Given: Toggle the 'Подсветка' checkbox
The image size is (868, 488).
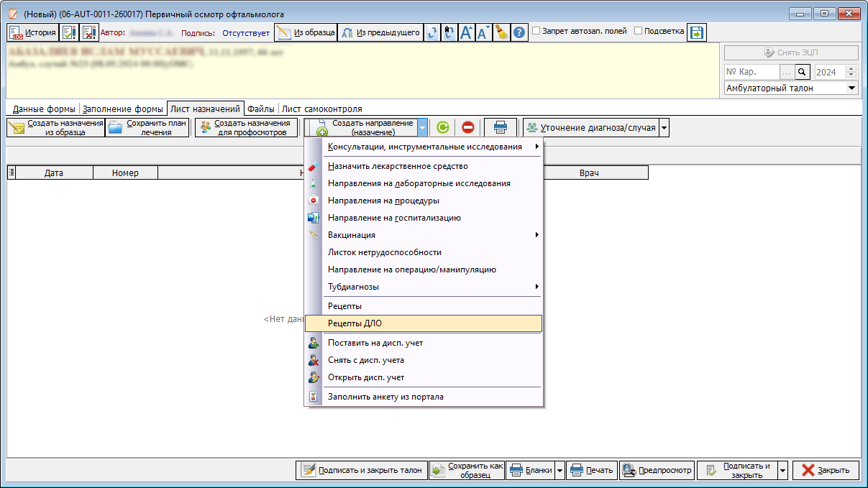Looking at the screenshot, I should coord(638,32).
